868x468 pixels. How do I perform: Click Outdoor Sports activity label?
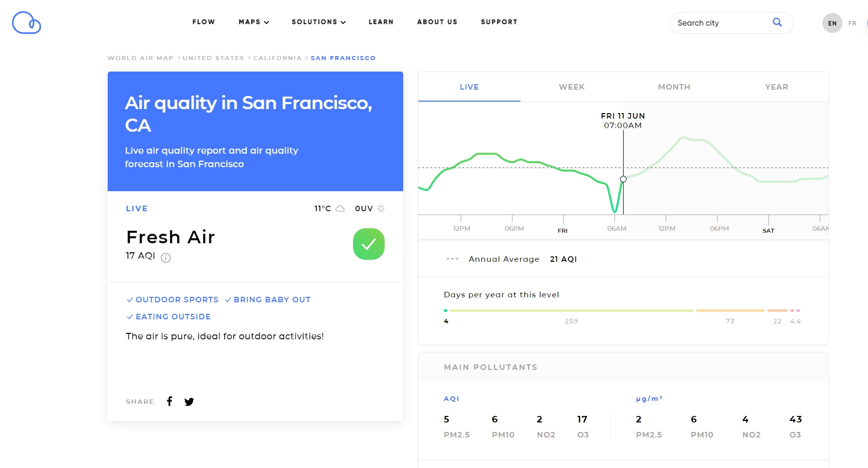point(173,300)
